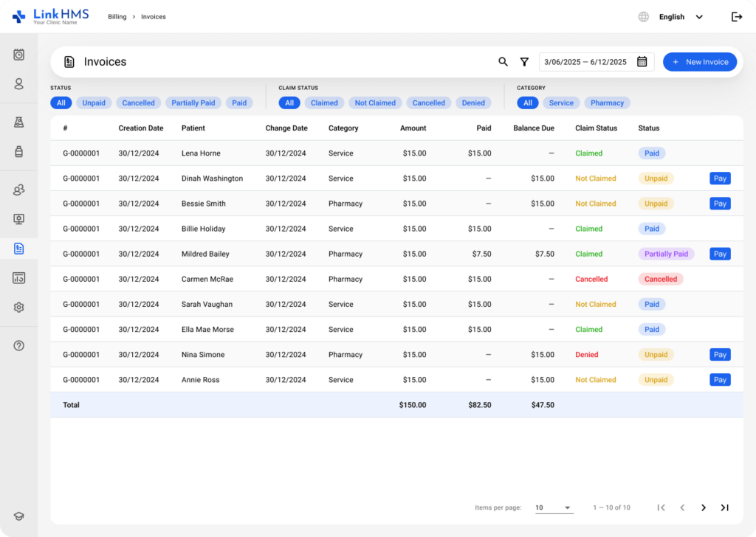Select the Partially Paid status filter

(x=193, y=103)
